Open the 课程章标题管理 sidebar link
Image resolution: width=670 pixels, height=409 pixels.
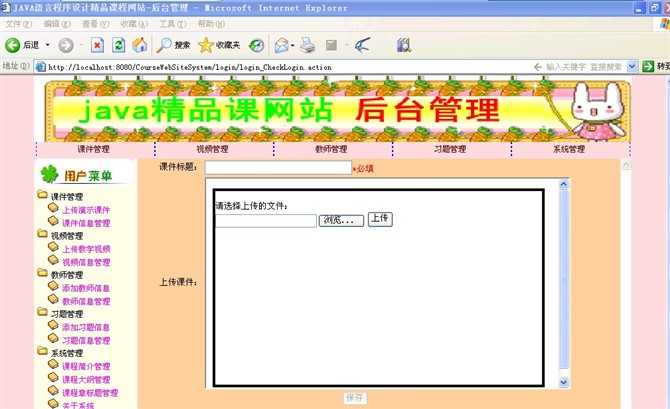90,393
